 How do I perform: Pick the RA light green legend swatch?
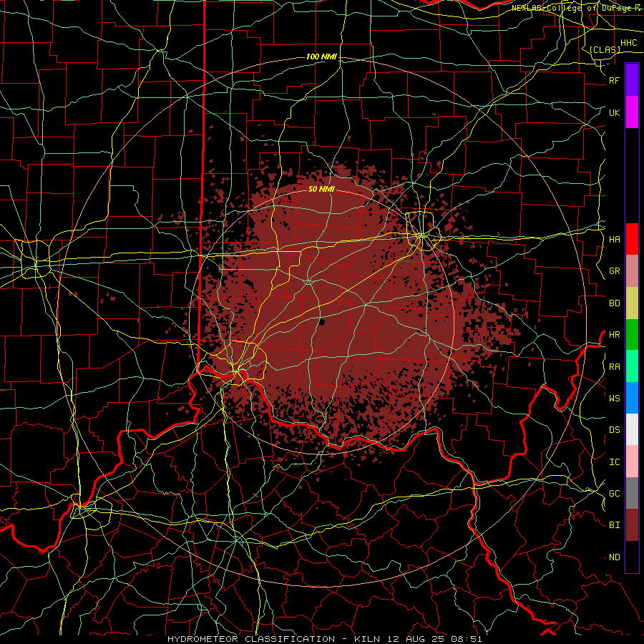[632, 366]
